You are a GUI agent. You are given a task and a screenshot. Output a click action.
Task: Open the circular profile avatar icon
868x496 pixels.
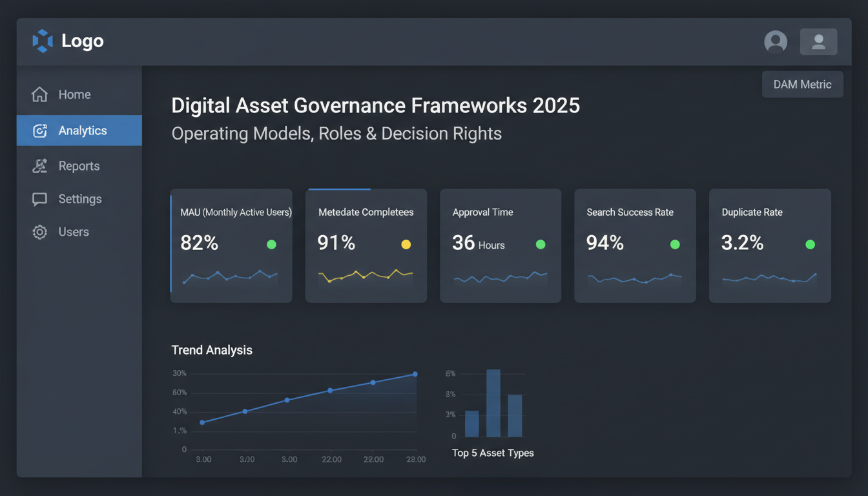776,41
